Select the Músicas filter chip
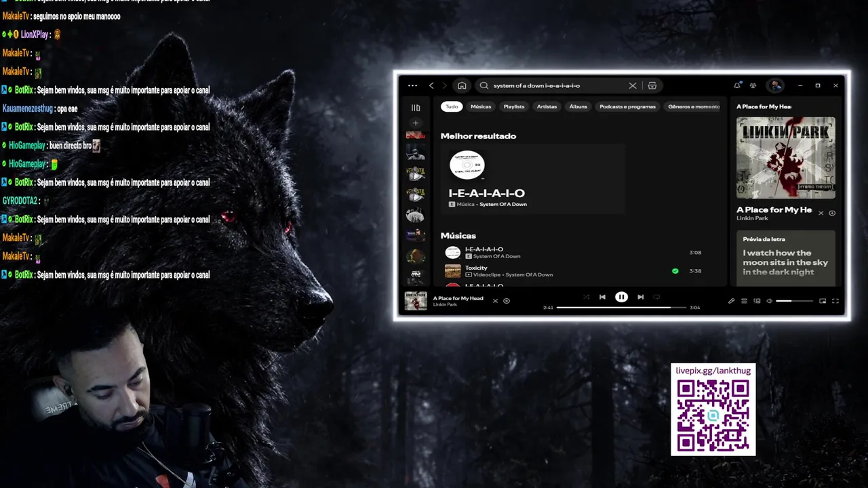This screenshot has width=868, height=488. (481, 106)
